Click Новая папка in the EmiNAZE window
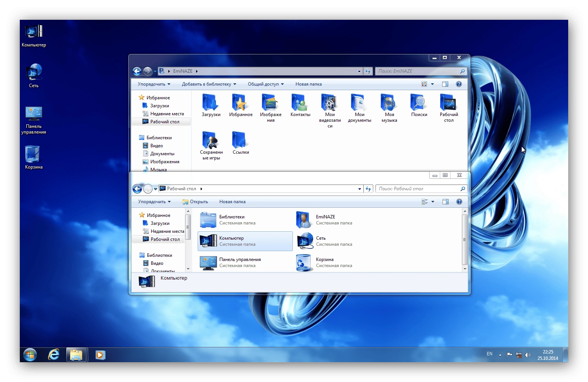 point(308,84)
